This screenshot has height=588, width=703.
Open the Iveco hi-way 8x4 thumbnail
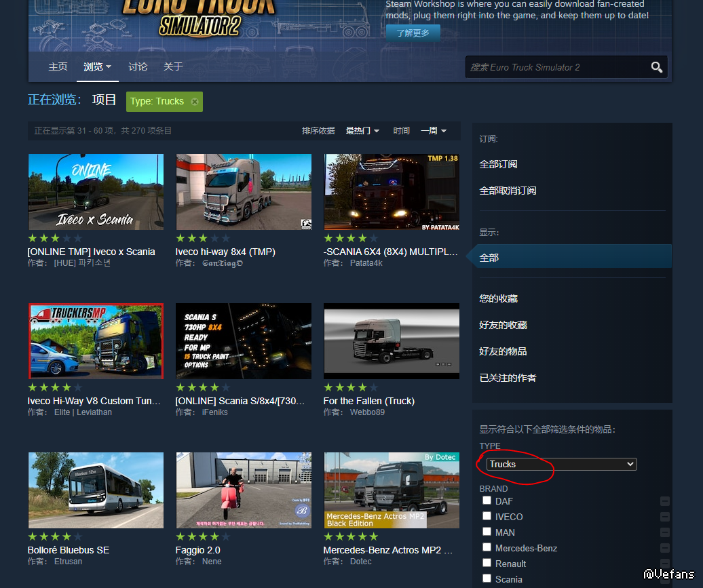click(244, 192)
